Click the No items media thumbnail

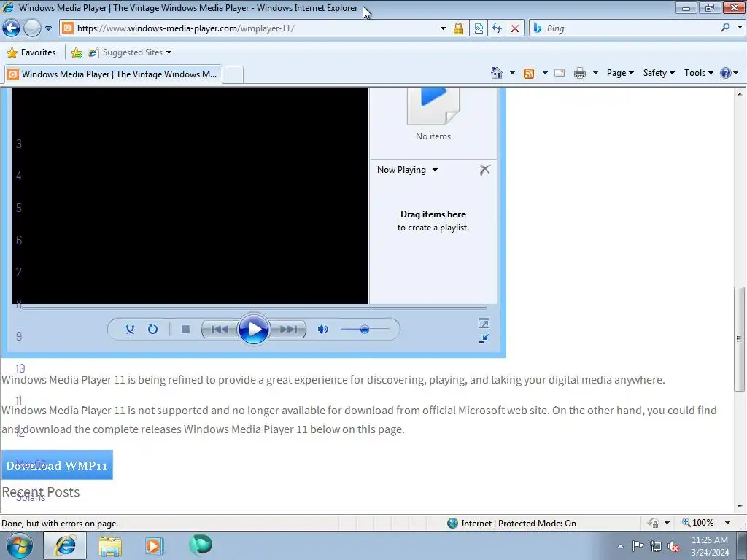point(433,106)
